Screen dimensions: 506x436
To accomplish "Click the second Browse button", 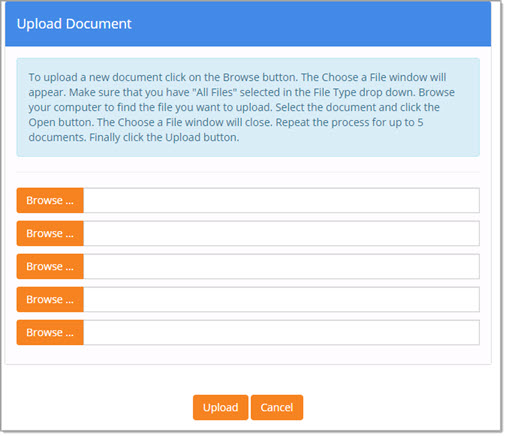I will point(50,233).
